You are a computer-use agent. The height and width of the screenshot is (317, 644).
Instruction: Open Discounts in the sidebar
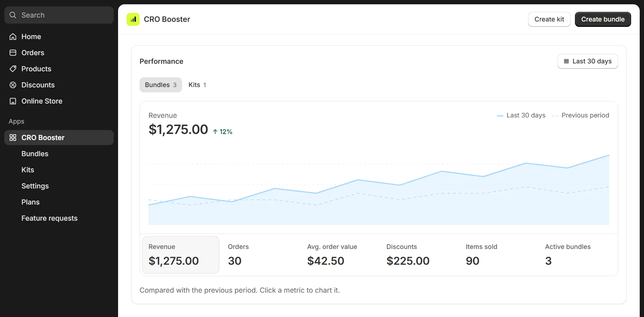click(x=59, y=85)
